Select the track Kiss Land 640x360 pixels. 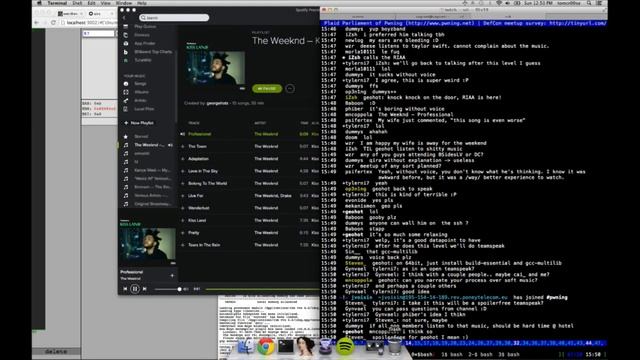click(x=197, y=220)
